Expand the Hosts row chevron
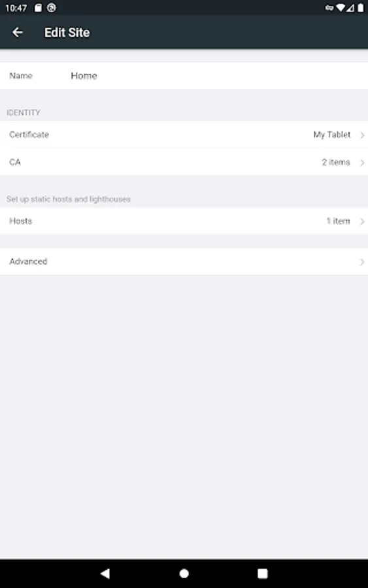The height and width of the screenshot is (588, 368). 362,221
